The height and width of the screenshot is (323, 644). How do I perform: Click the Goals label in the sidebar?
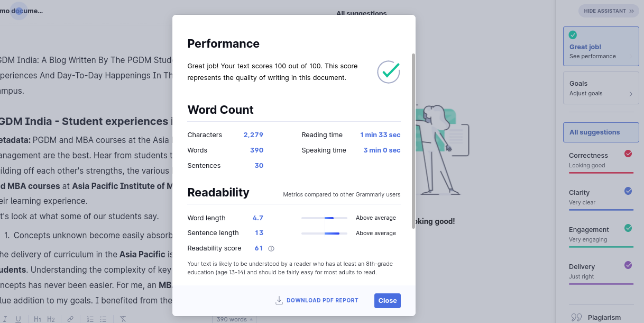578,84
